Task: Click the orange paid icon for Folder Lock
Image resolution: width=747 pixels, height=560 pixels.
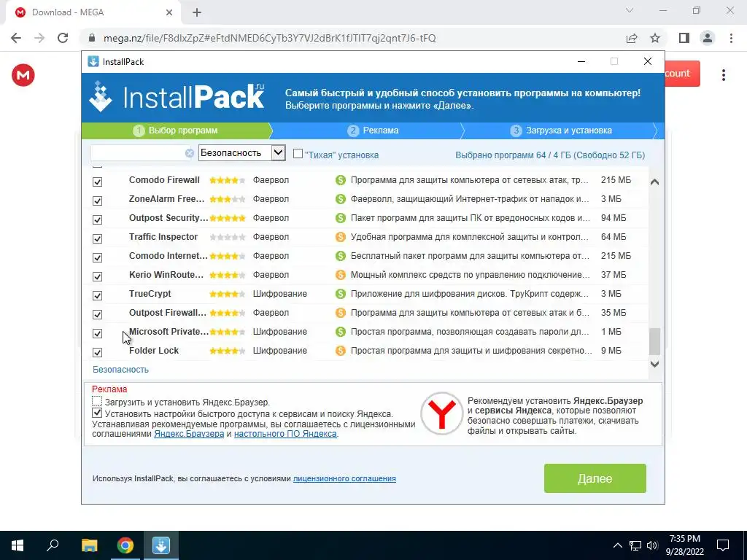Action: pos(340,351)
